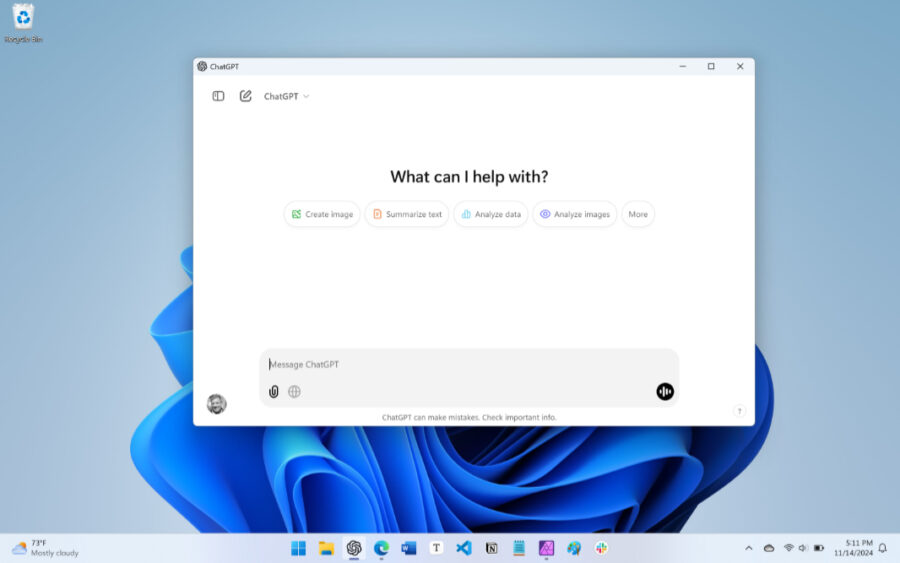
Task: Open Slack from the taskbar
Action: pyautogui.click(x=602, y=548)
